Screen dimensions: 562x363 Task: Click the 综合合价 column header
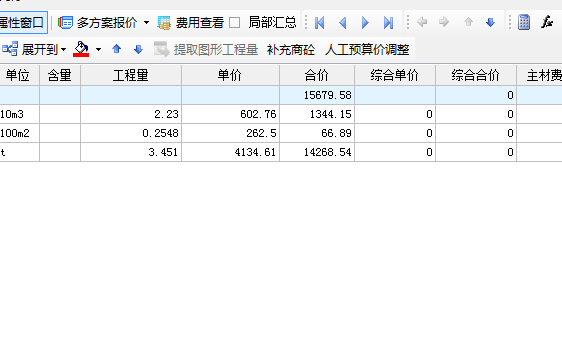(476, 75)
